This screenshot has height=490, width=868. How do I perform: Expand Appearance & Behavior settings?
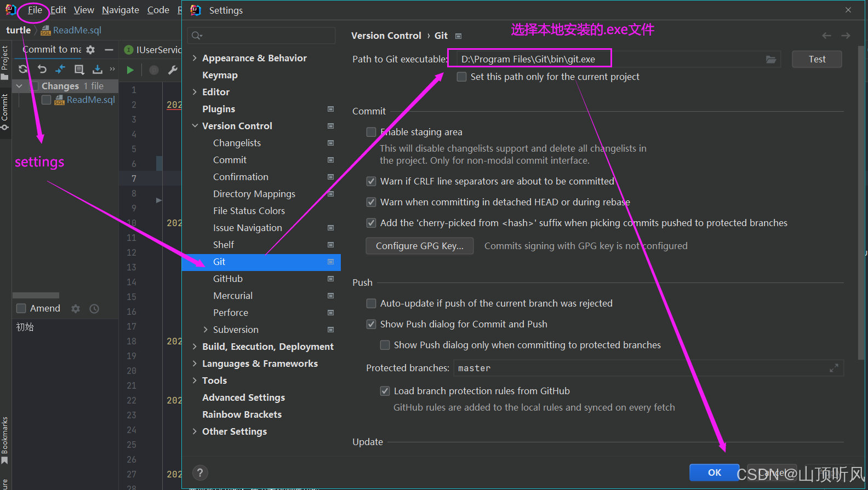(195, 58)
